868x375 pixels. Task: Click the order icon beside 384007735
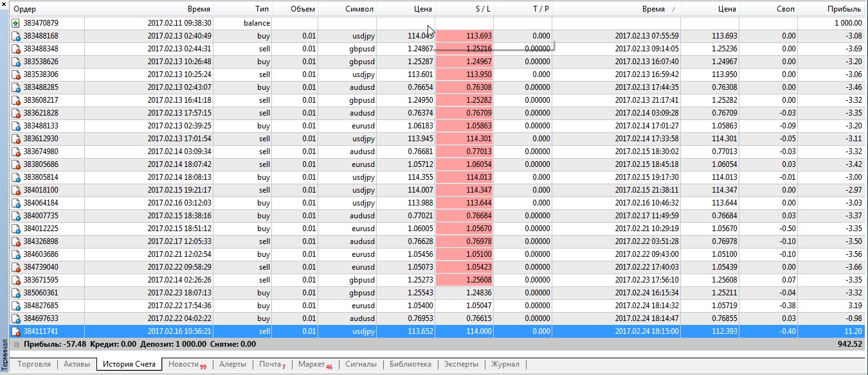(16, 216)
